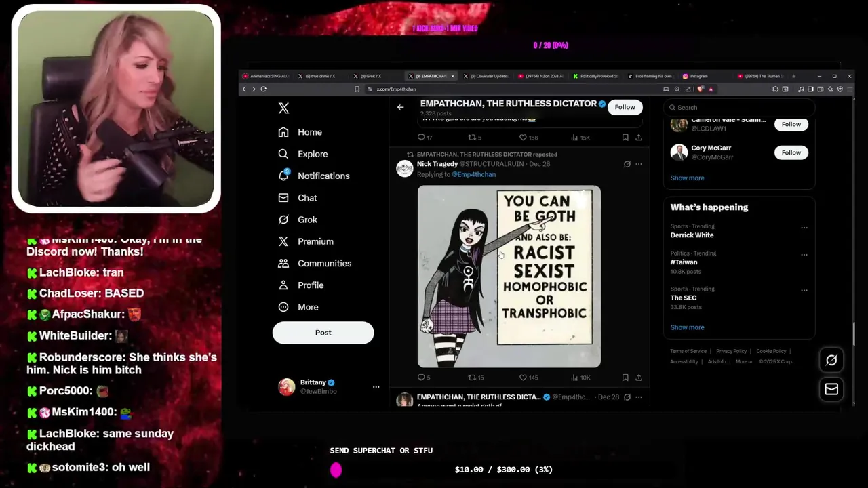Like the post with 156 likes
This screenshot has width=868, height=488.
coord(528,138)
